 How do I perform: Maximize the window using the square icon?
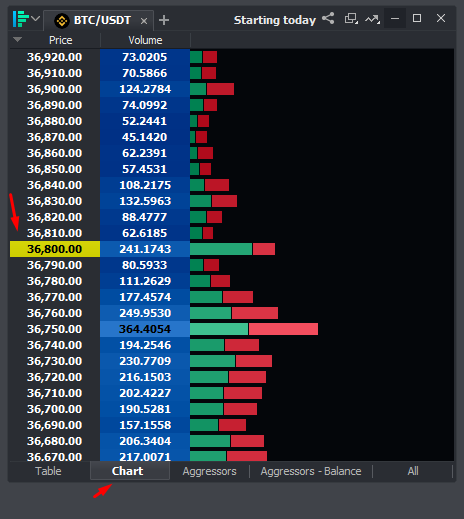tap(417, 18)
